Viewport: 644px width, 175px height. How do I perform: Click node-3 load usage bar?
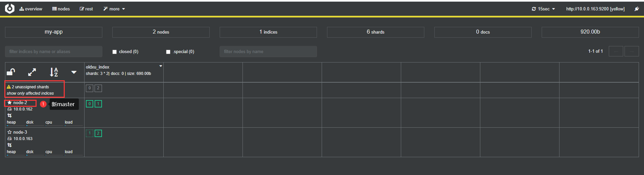tap(73, 155)
